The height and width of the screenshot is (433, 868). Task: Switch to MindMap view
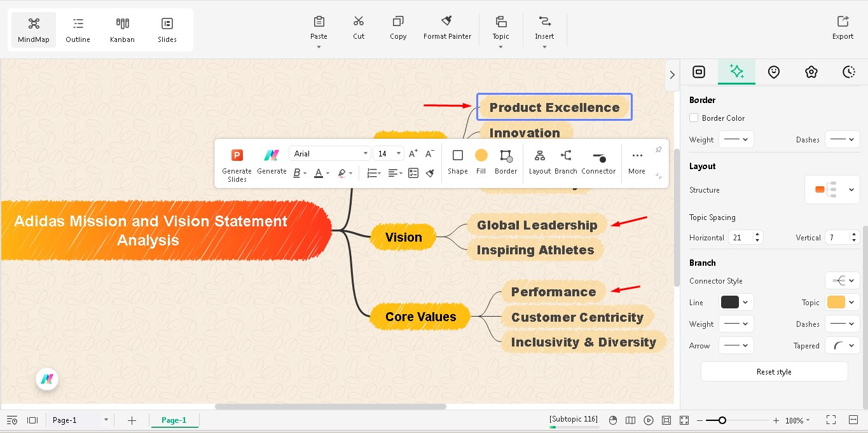(x=34, y=30)
